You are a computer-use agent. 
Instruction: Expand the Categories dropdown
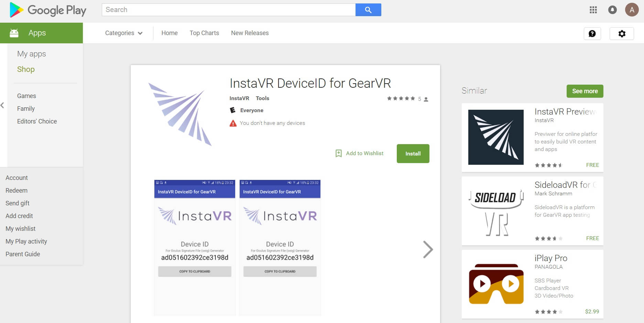point(124,33)
